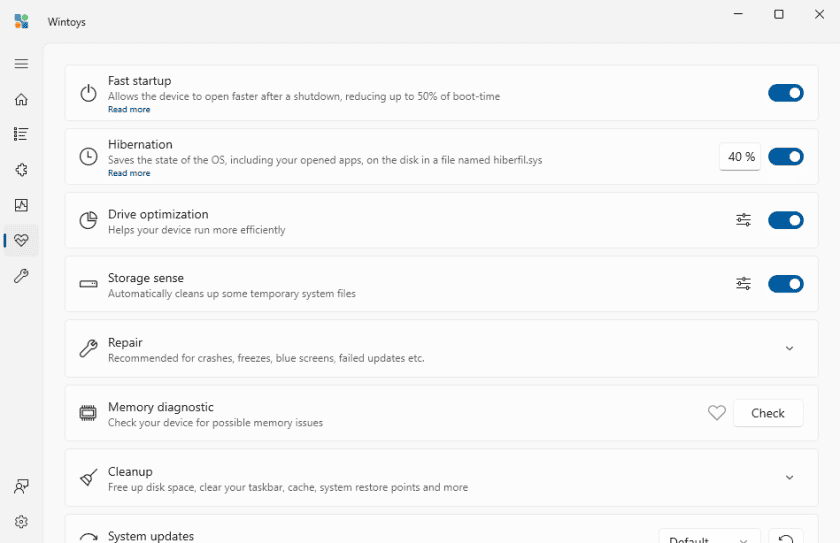Turn off the Fast startup toggle

[785, 93]
